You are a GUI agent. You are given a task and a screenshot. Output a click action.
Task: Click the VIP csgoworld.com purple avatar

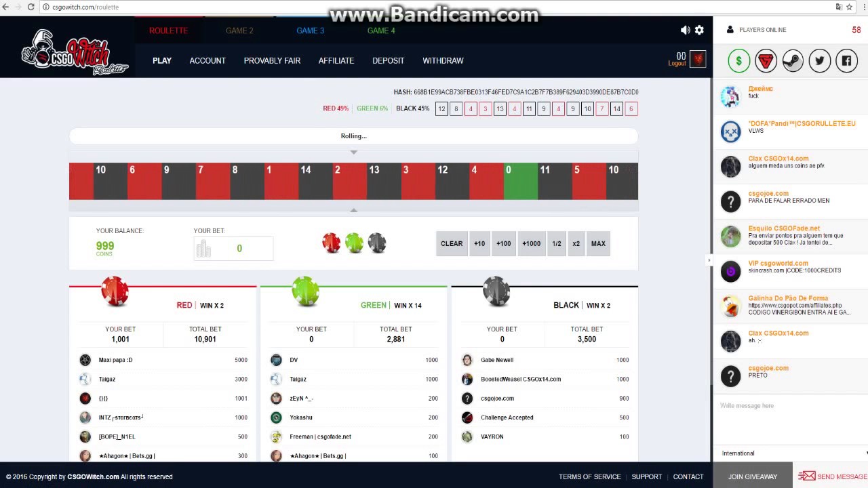[x=730, y=271]
